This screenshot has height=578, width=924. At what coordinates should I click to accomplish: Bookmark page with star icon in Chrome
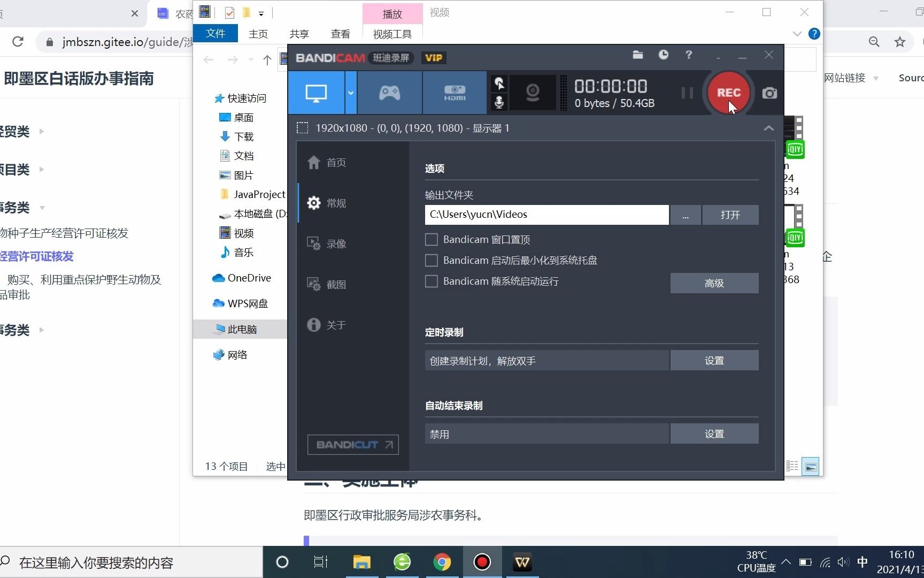pos(900,42)
